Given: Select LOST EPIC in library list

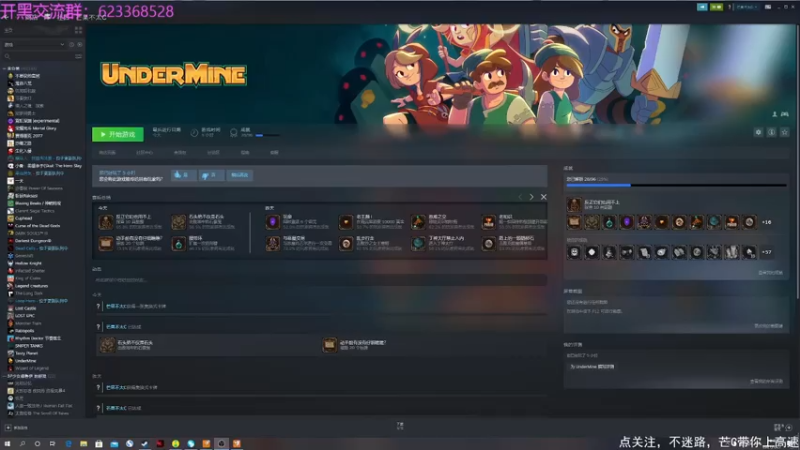Looking at the screenshot, I should [25, 316].
